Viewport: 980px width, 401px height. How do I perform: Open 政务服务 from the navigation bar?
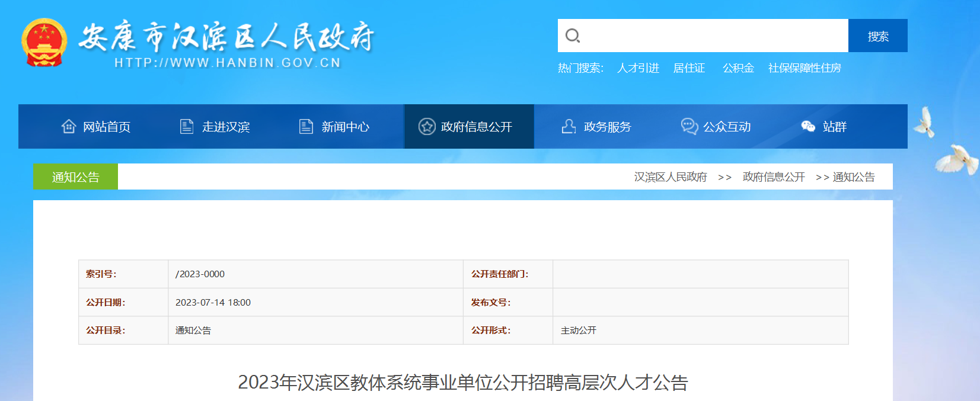click(608, 127)
